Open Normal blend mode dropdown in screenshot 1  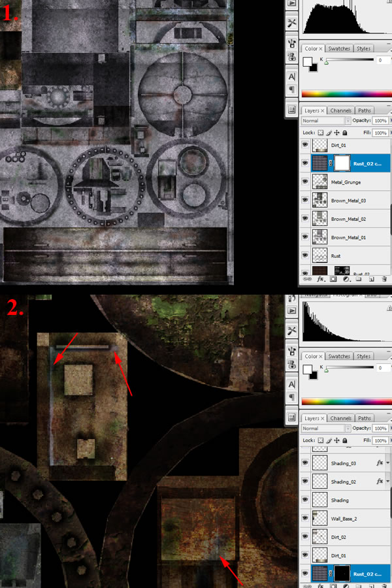tap(325, 120)
